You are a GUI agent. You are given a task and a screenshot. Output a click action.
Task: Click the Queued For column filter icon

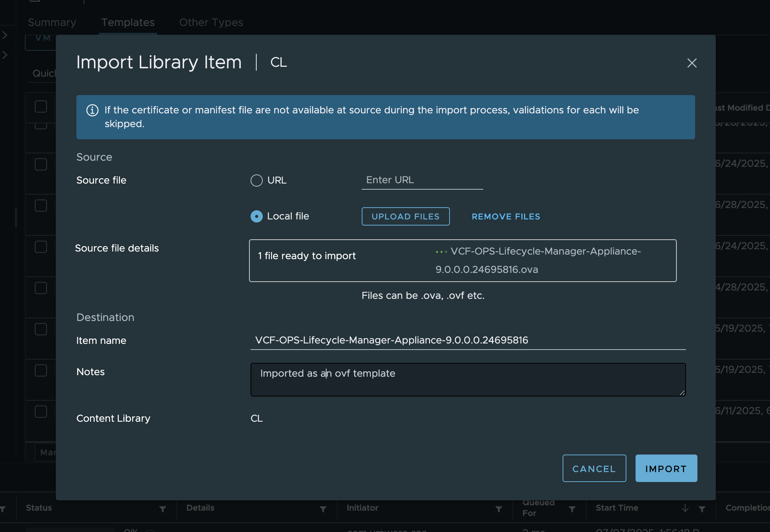point(572,509)
